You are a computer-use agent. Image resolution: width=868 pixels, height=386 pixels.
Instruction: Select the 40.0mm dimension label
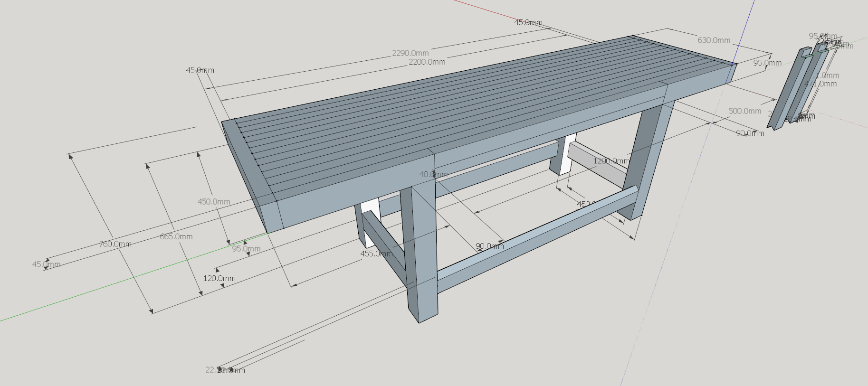point(433,174)
